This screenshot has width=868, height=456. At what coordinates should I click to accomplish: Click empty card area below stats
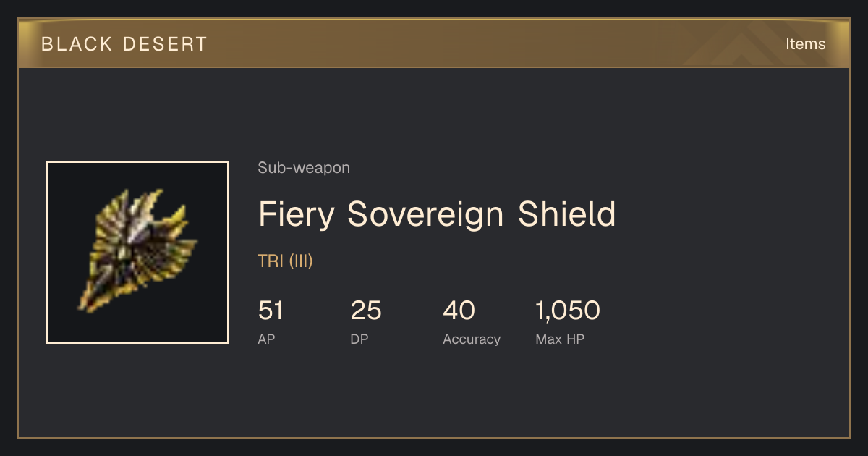point(434,394)
